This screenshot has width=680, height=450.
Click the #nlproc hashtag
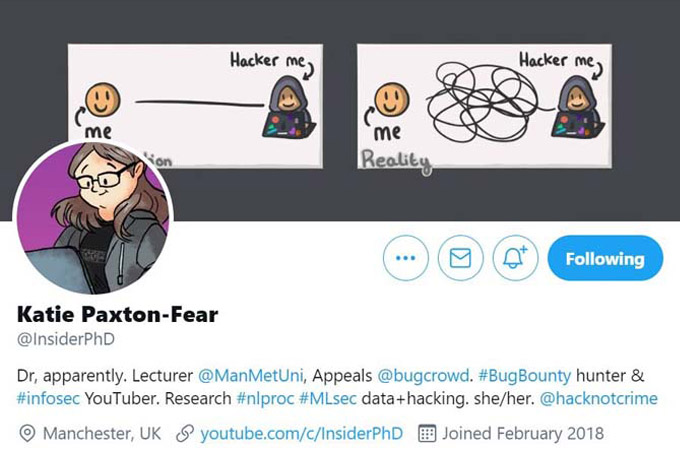(265, 398)
